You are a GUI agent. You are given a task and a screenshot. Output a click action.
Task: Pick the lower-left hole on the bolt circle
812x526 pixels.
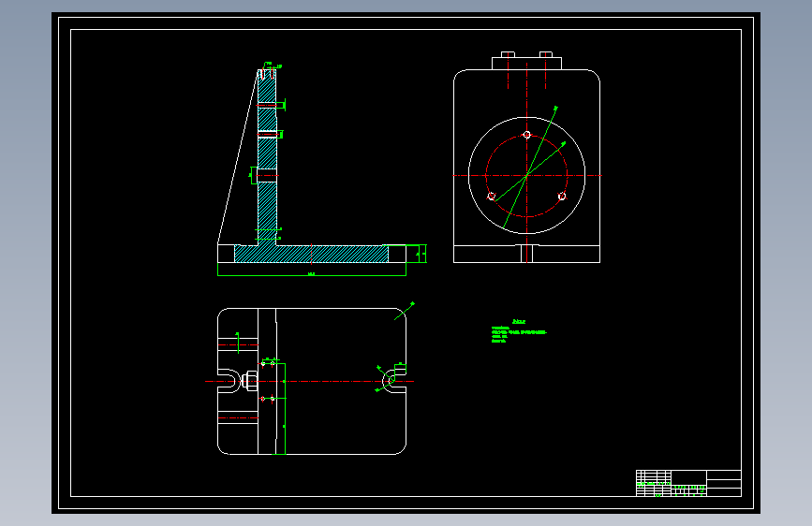492,197
